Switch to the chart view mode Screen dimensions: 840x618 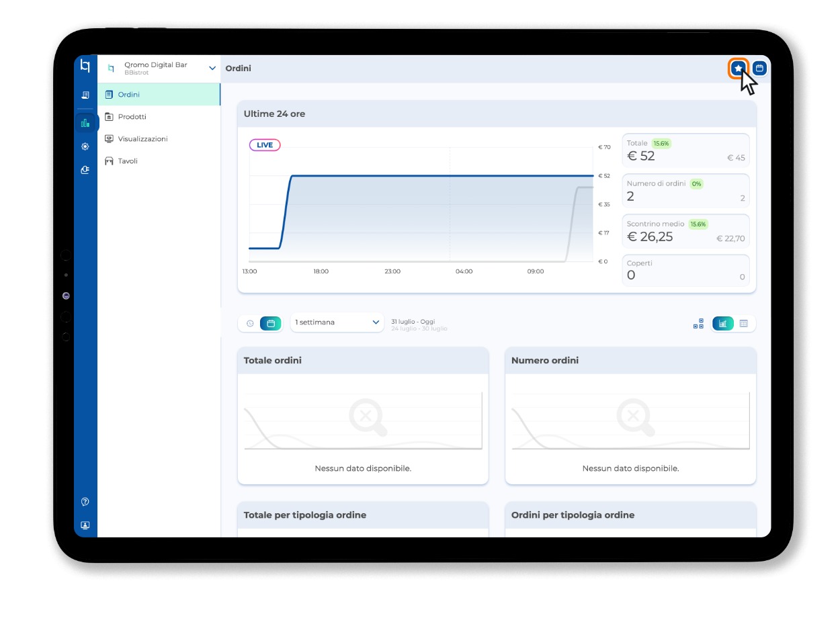(x=723, y=323)
